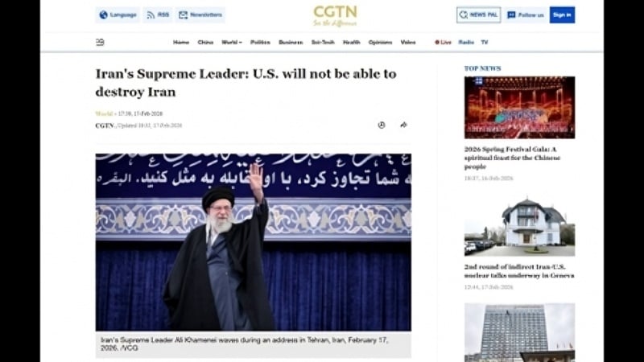The width and height of the screenshot is (644, 362).
Task: Open NEWS PAL search assistant
Action: pos(478,14)
